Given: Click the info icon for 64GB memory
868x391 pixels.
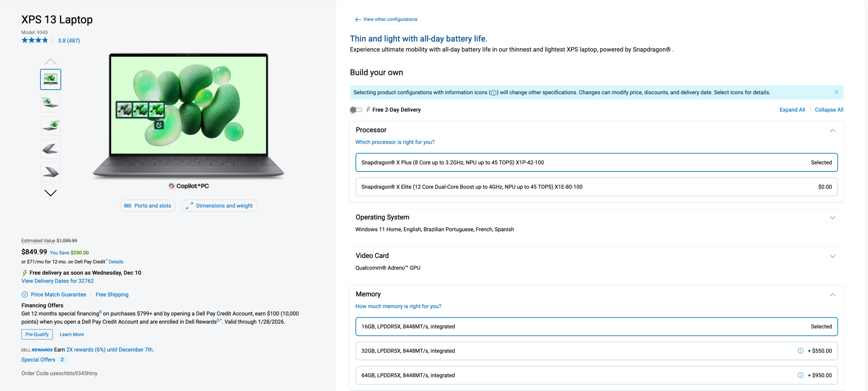Looking at the screenshot, I should [x=800, y=375].
